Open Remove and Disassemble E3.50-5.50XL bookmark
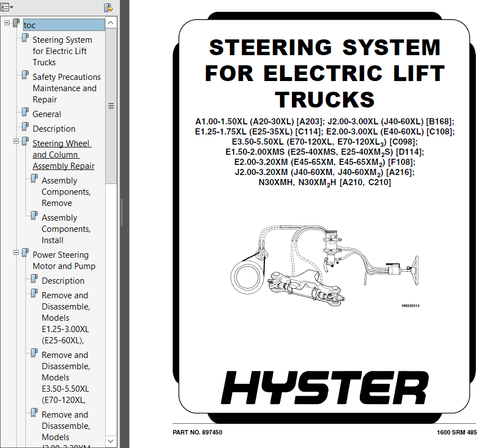Viewport: 495px width, 448px height. pos(66,378)
